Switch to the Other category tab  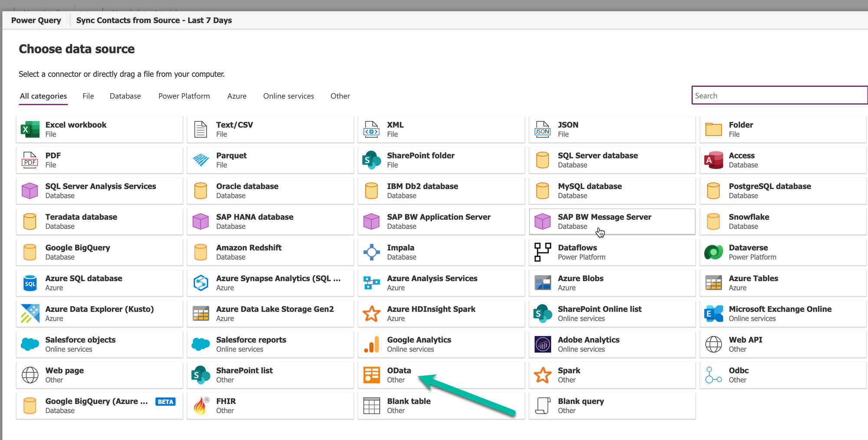pyautogui.click(x=340, y=96)
